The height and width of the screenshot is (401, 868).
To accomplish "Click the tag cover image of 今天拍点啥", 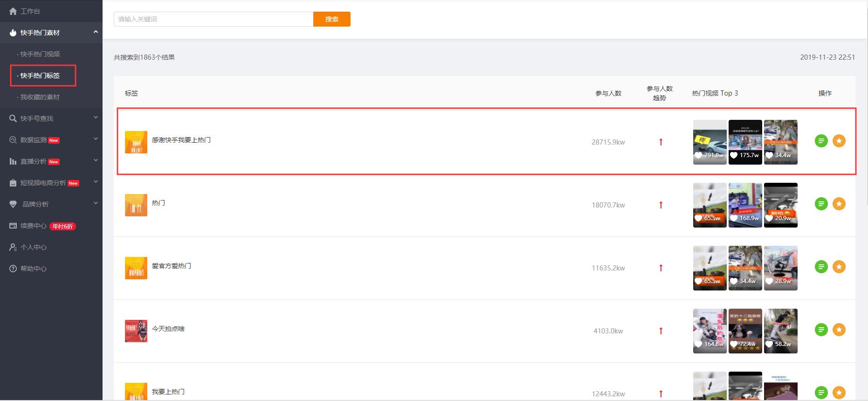I will 136,331.
